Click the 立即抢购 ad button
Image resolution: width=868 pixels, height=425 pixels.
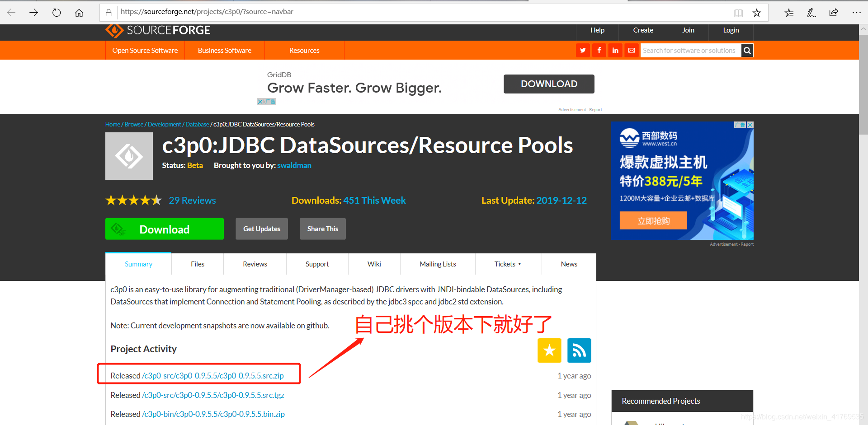(x=653, y=221)
